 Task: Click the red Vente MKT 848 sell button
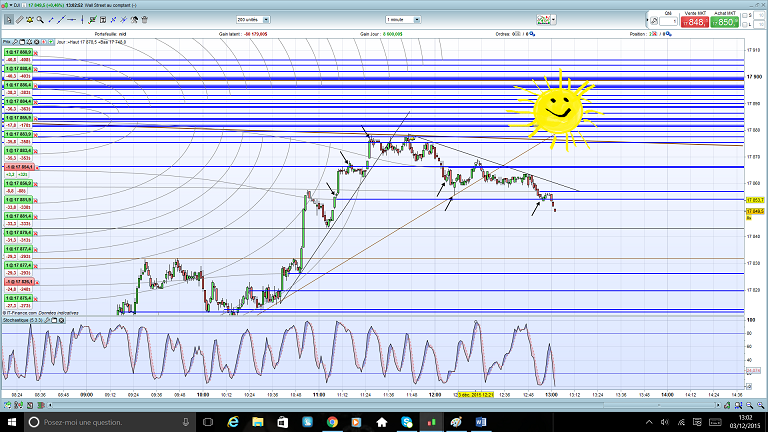click(x=695, y=20)
